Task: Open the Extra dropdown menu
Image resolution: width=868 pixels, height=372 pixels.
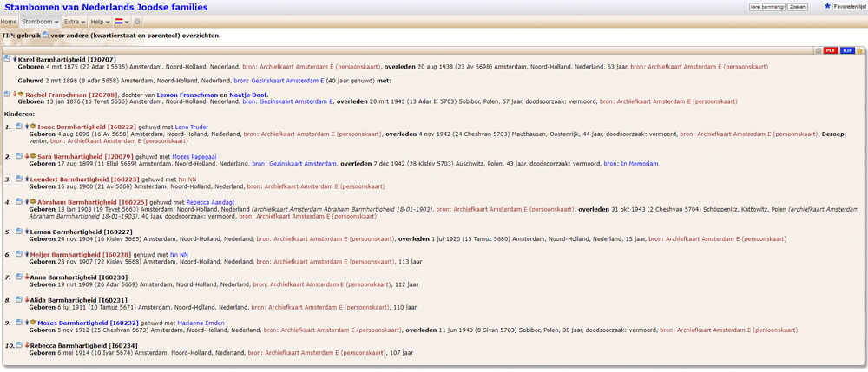Action: coord(74,22)
